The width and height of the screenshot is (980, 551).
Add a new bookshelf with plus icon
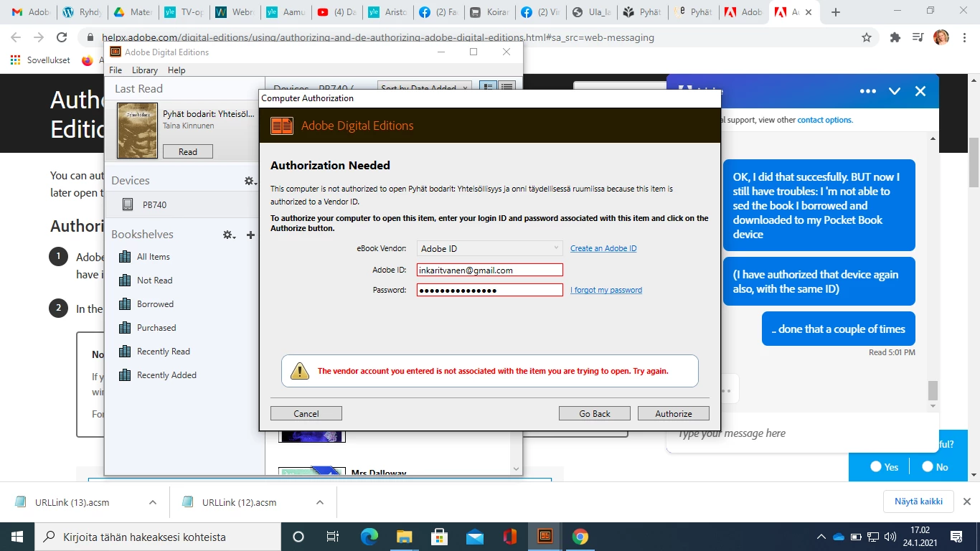click(x=250, y=235)
